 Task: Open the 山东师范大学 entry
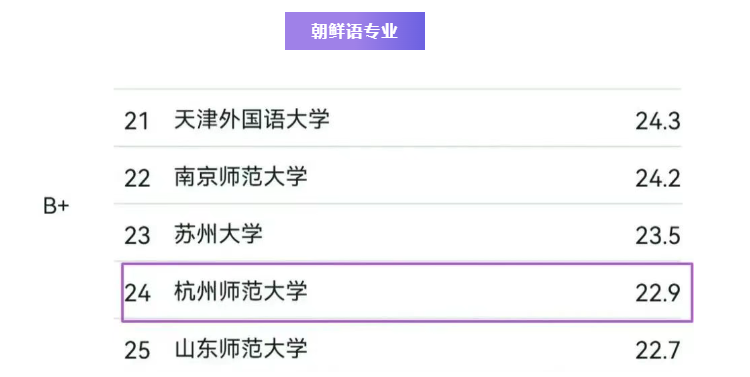point(397,349)
